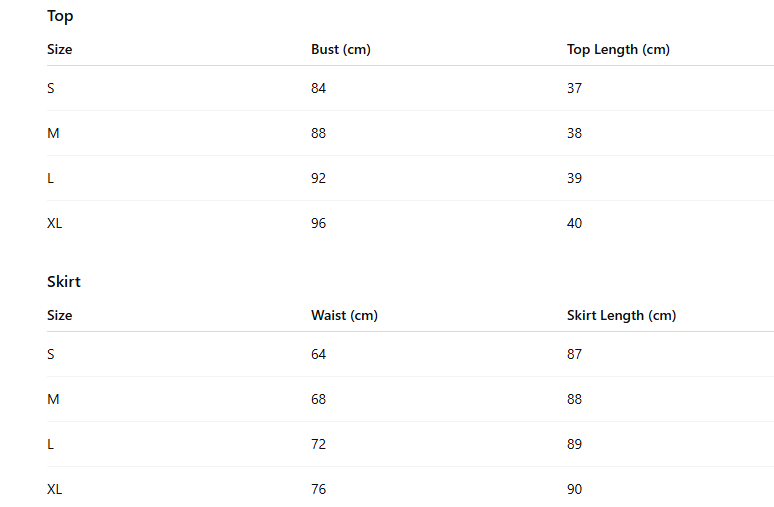Viewport: 774px width, 507px height.
Task: Click the Skirt table heading
Action: coord(64,282)
